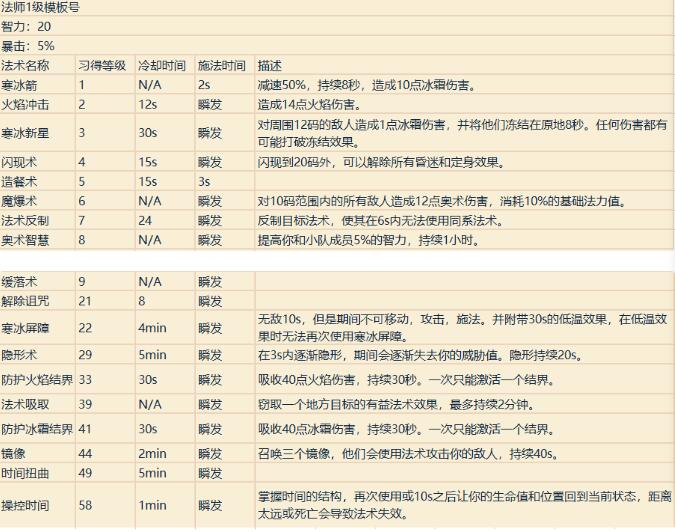Select the spell name 寒冰箭

pyautogui.click(x=19, y=85)
